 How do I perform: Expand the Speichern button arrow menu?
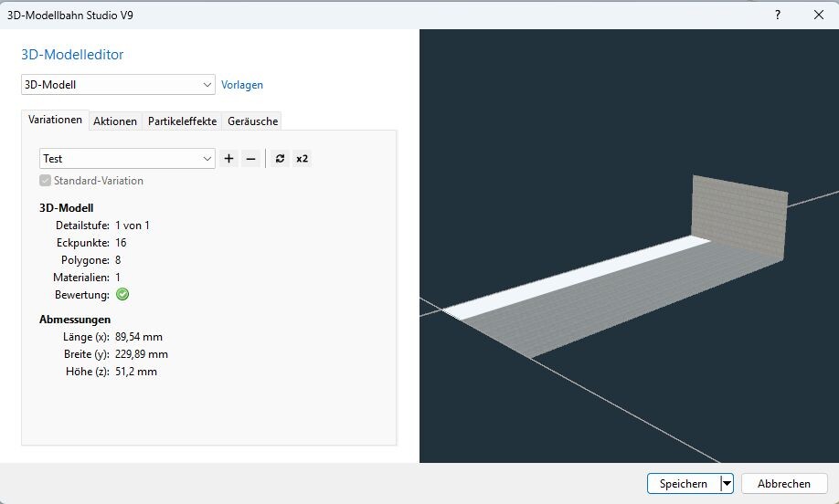click(x=727, y=484)
